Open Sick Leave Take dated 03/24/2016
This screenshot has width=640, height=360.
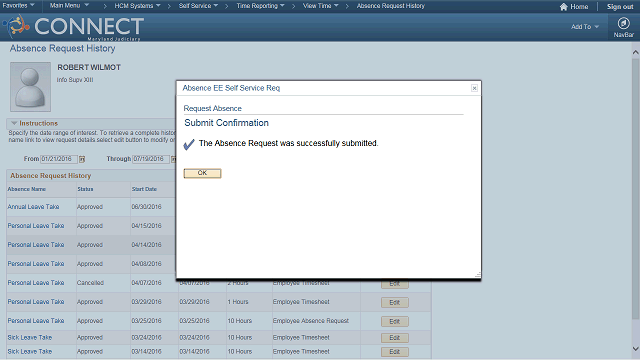click(x=29, y=338)
